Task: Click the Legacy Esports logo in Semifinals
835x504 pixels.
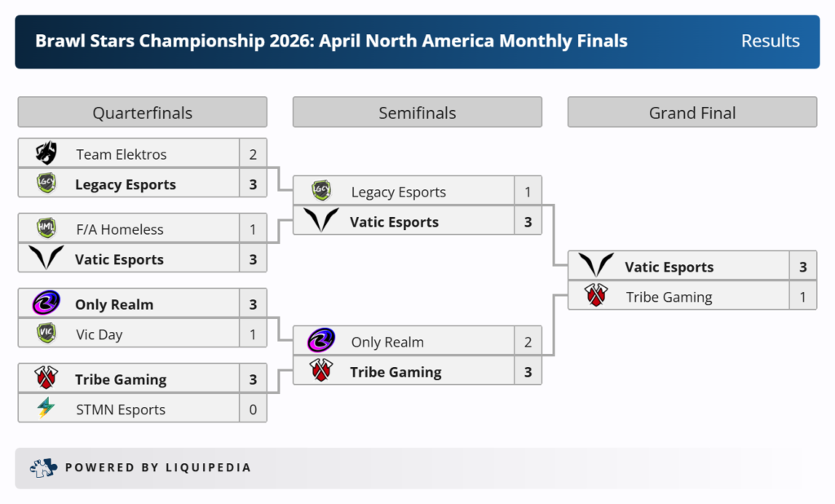Action: [321, 192]
